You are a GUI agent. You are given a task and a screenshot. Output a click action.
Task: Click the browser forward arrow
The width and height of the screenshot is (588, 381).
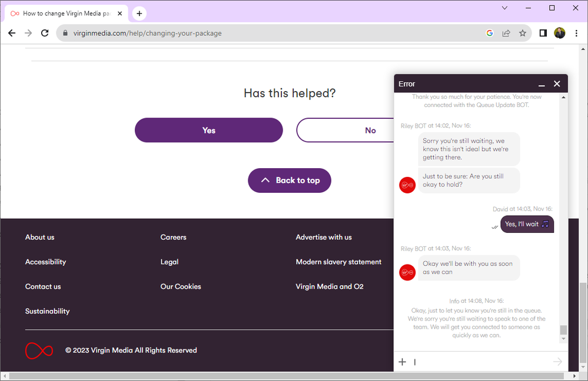[x=28, y=33]
